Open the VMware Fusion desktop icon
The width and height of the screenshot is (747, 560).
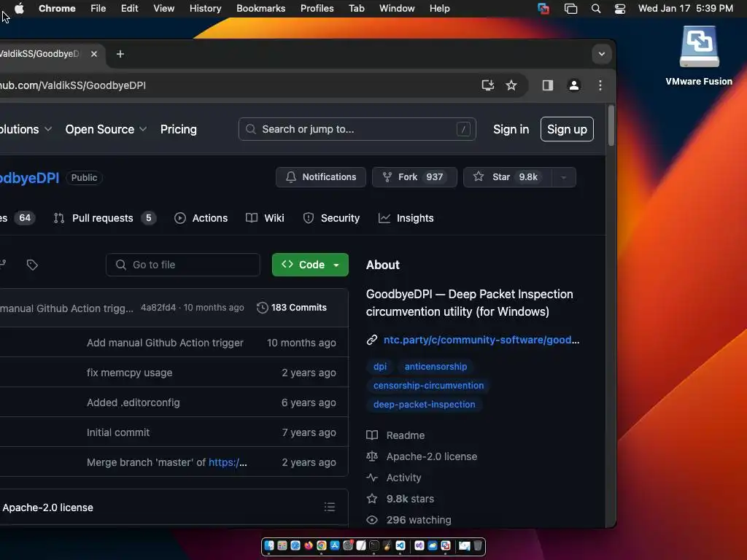pyautogui.click(x=699, y=47)
